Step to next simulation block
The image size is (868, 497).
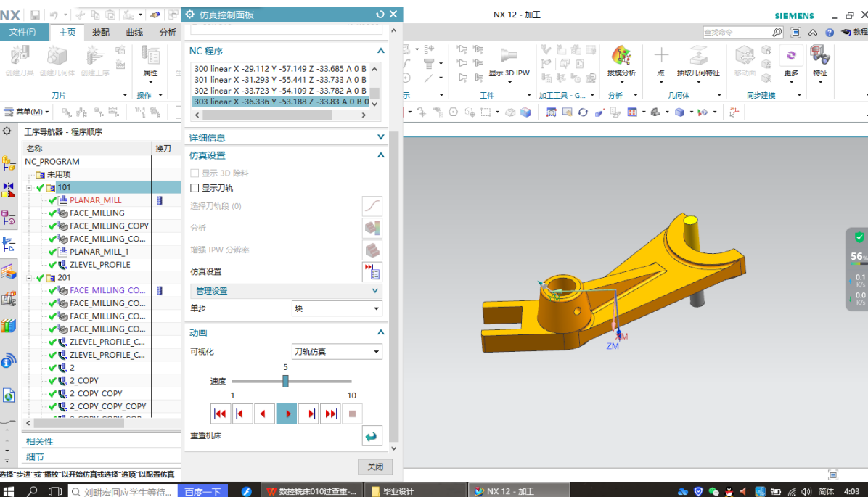pyautogui.click(x=309, y=414)
